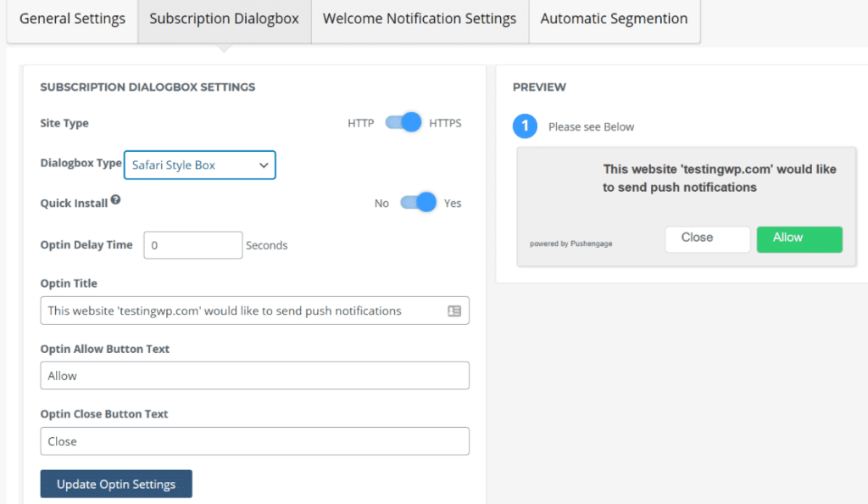Click the blue step 1 circle in Preview
868x504 pixels.
[x=526, y=126]
